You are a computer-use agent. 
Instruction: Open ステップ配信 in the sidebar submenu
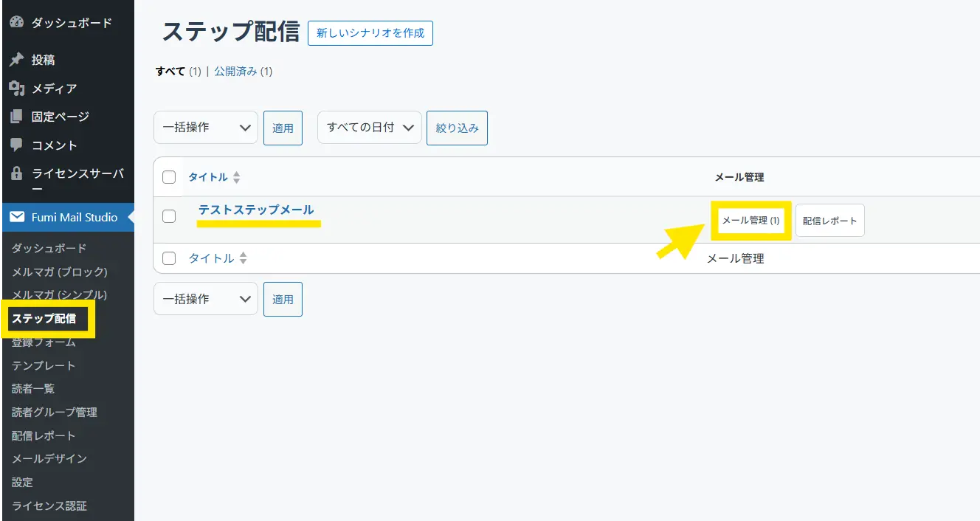44,319
